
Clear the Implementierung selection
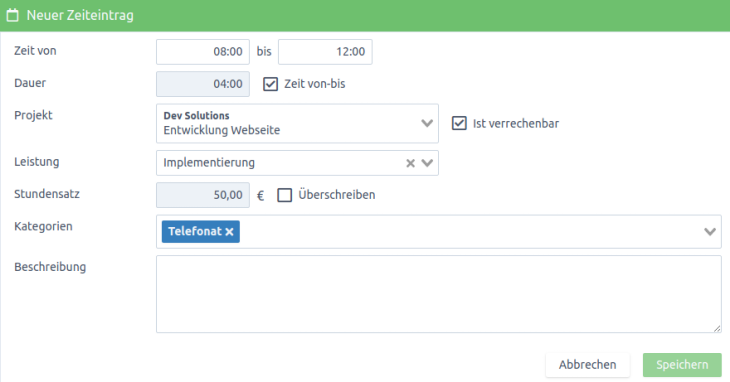tap(410, 163)
